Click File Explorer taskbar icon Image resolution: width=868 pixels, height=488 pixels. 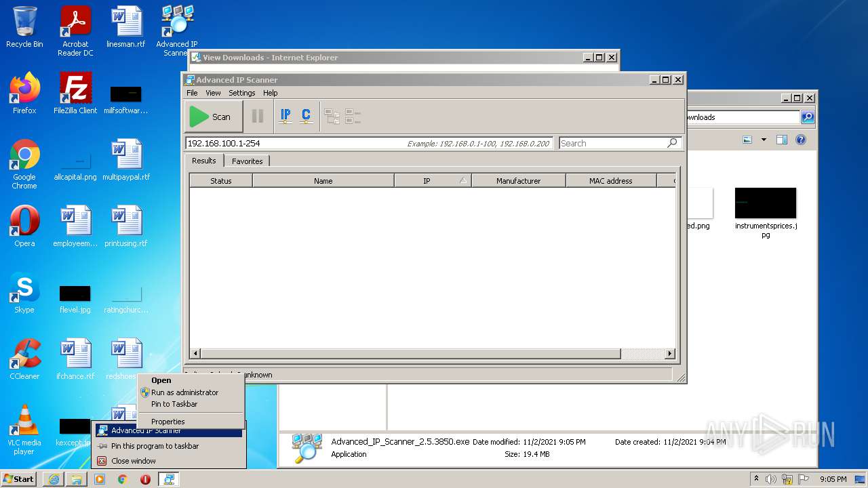coord(77,479)
